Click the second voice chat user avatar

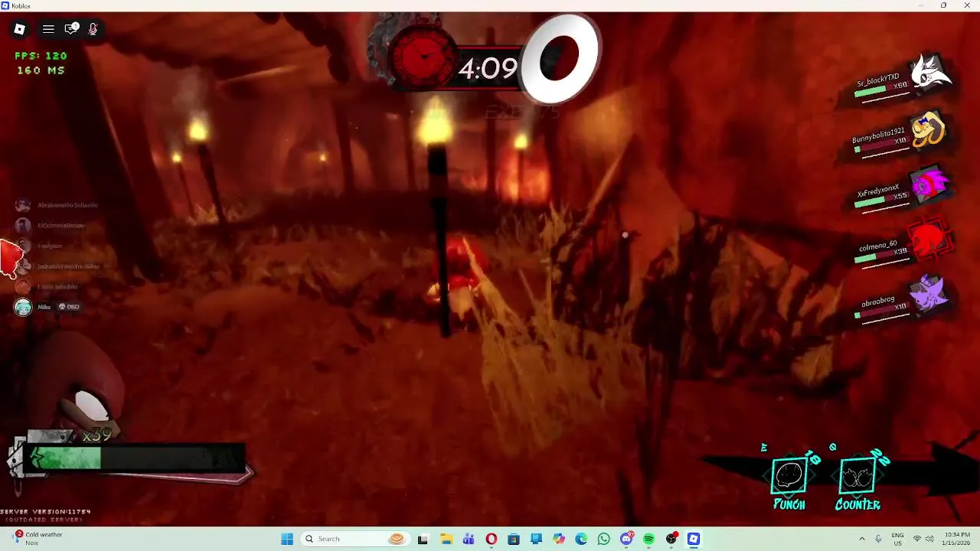pyautogui.click(x=23, y=225)
